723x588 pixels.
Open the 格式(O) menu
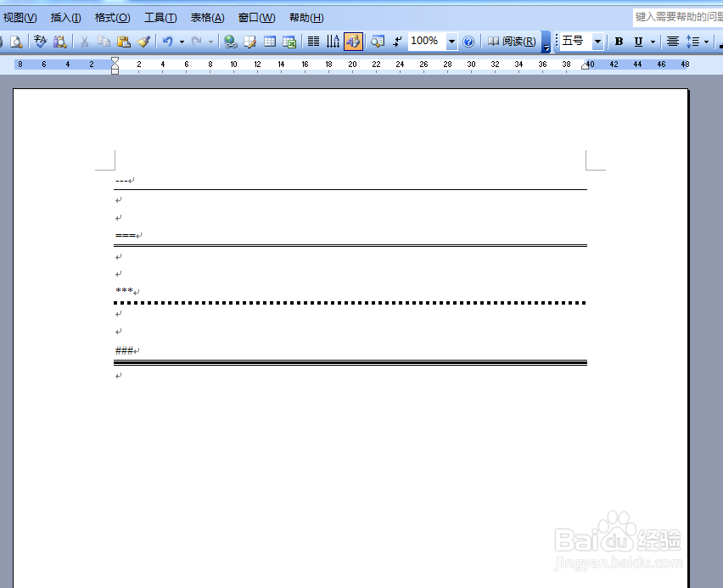pos(113,18)
